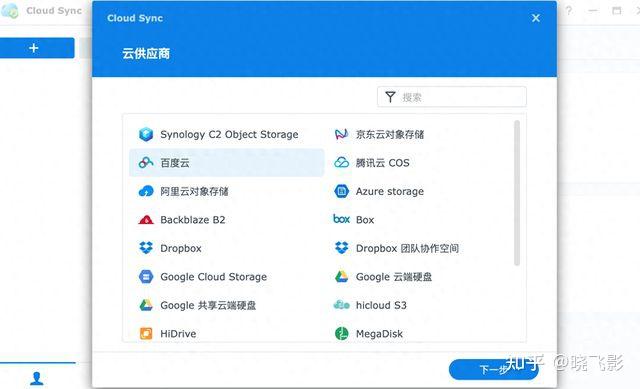Close the Cloud Sync dialog with X

pos(536,18)
